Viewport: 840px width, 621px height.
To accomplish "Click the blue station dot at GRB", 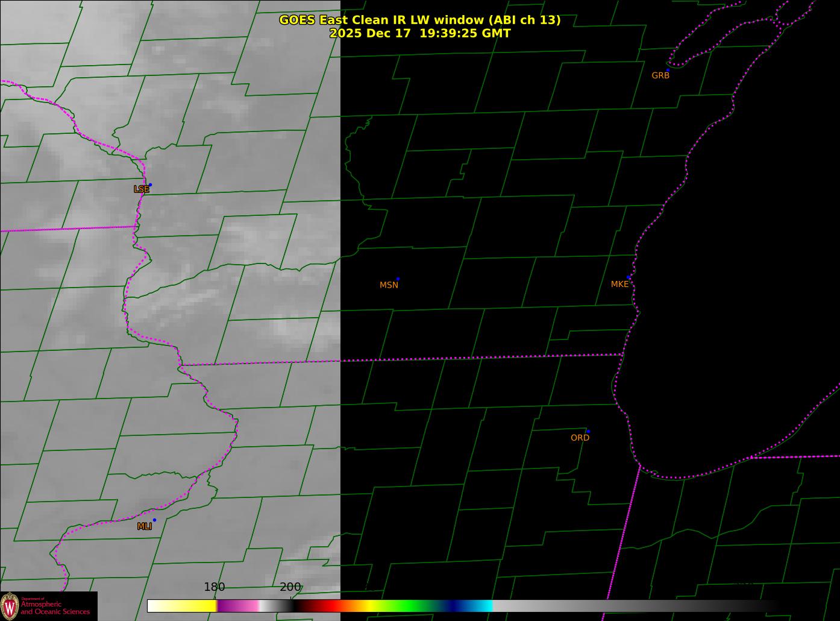I will tap(668, 70).
